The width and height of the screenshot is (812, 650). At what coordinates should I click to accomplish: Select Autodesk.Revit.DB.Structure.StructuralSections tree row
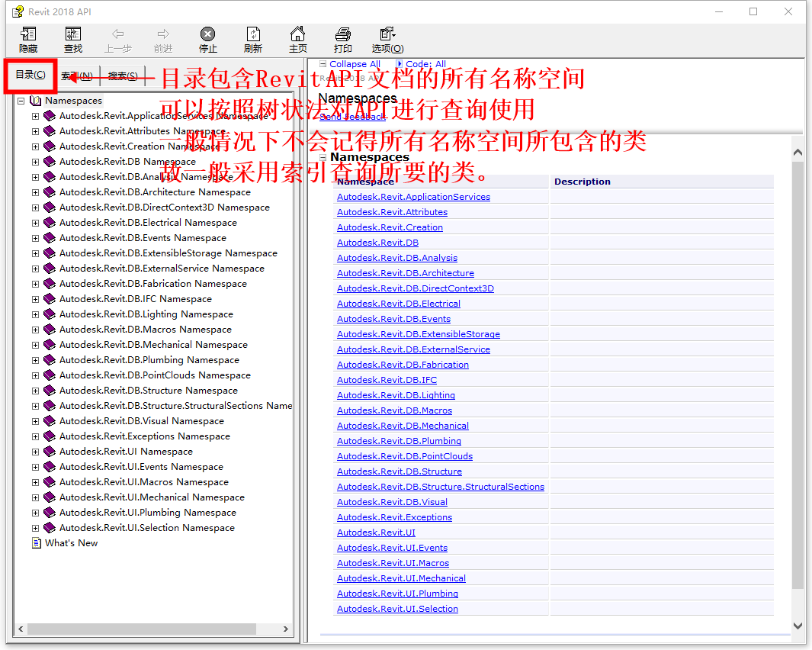tap(175, 406)
